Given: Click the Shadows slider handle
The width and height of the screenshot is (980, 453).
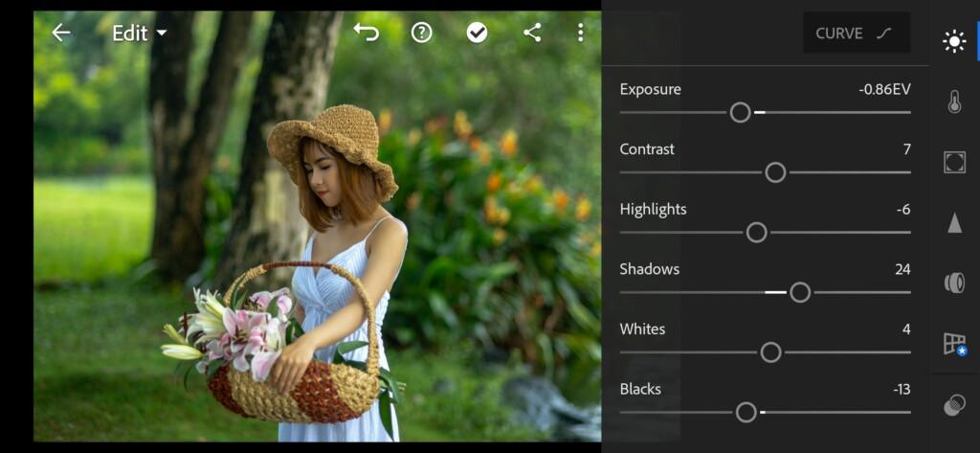Looking at the screenshot, I should [x=800, y=292].
